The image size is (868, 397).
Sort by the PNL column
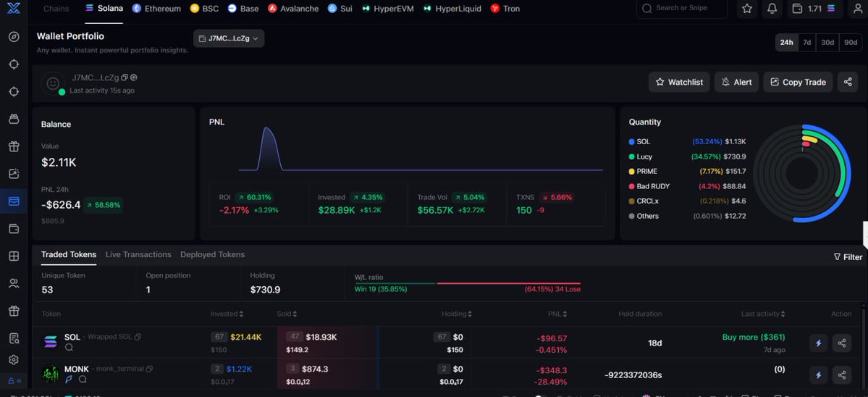tap(557, 314)
